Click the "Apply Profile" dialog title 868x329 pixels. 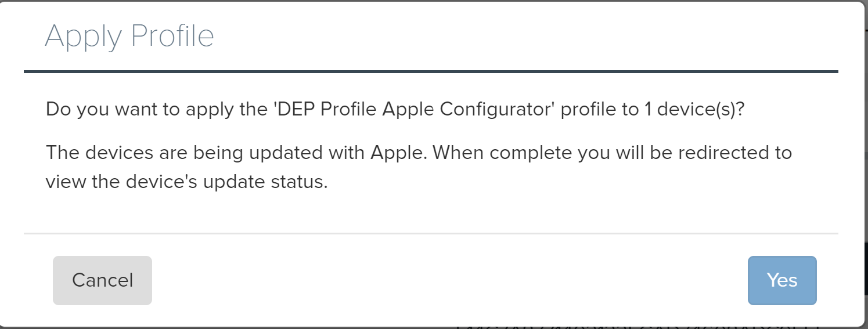[x=129, y=36]
